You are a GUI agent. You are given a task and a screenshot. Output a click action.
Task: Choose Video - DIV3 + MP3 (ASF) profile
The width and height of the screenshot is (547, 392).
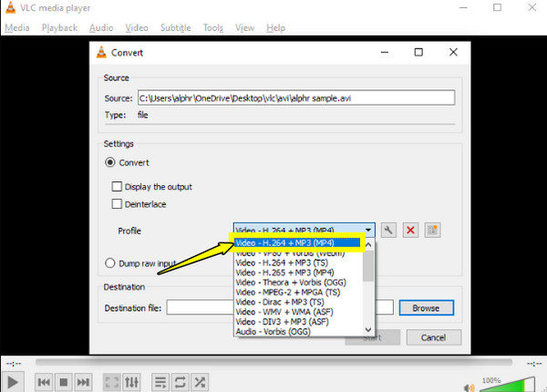pos(299,321)
